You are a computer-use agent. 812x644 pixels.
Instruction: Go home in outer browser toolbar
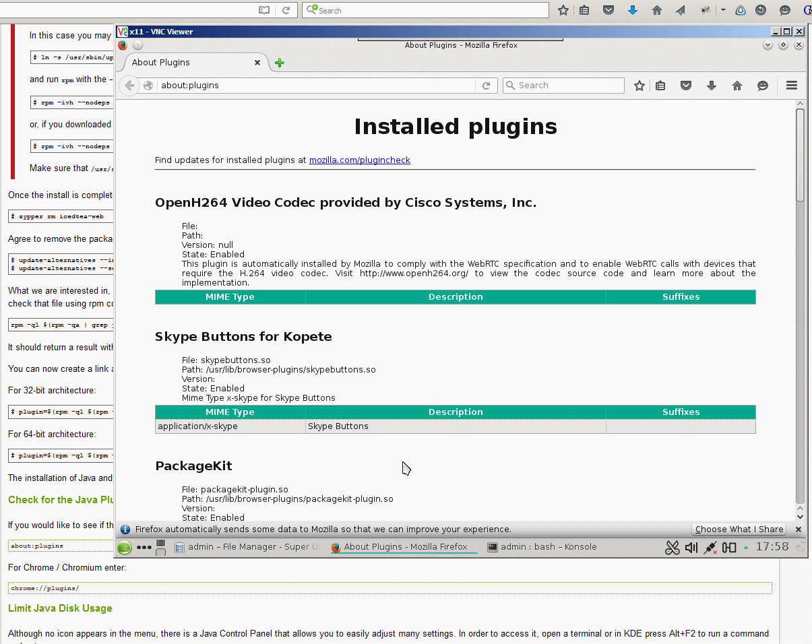(657, 10)
